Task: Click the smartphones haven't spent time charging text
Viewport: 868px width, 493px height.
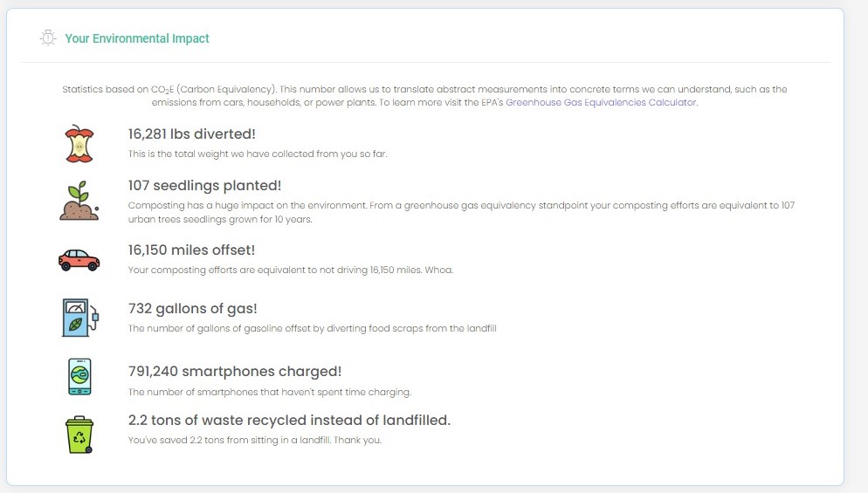Action: point(269,392)
